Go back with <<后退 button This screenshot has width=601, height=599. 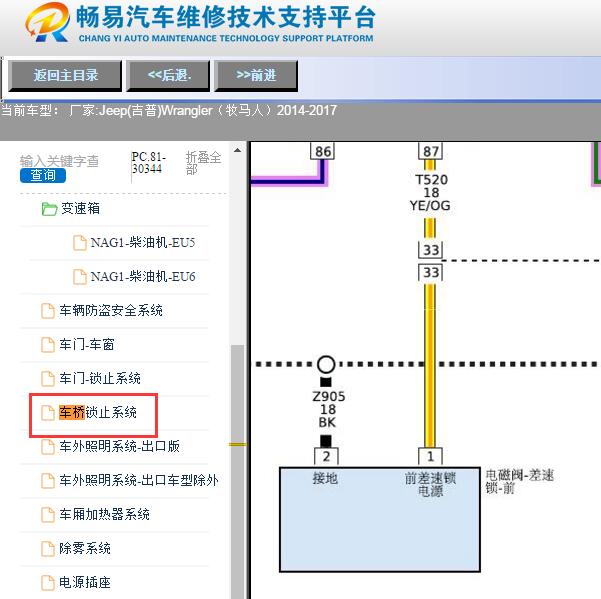(169, 75)
